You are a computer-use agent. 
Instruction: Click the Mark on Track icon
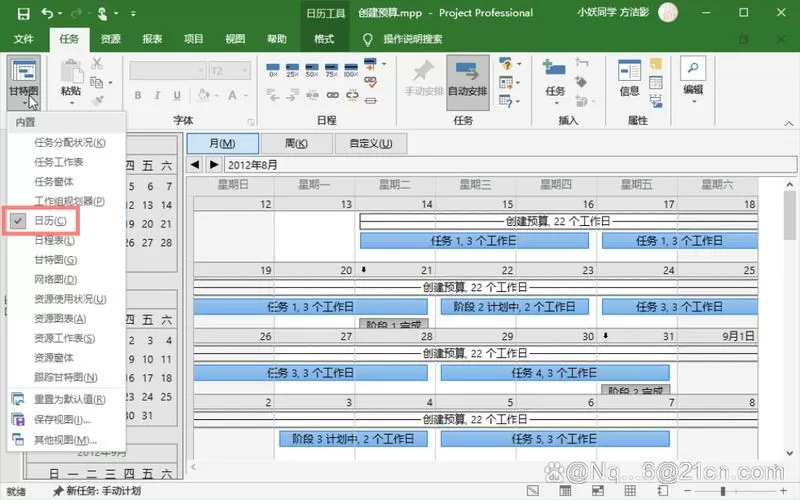(370, 64)
